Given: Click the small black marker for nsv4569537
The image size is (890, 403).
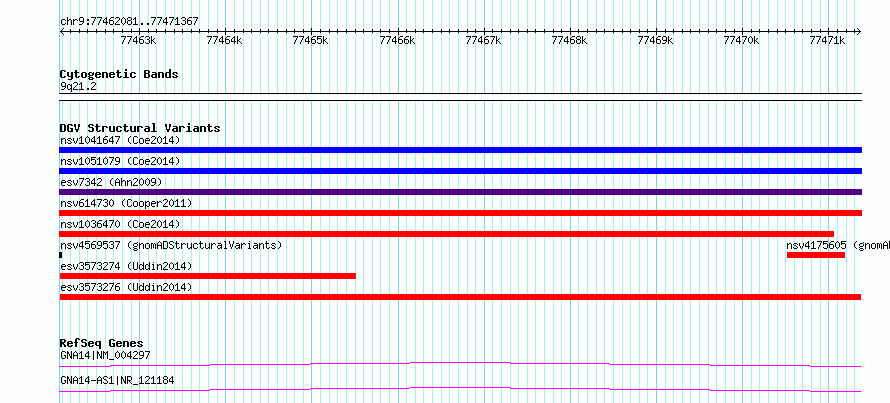Looking at the screenshot, I should coord(61,255).
